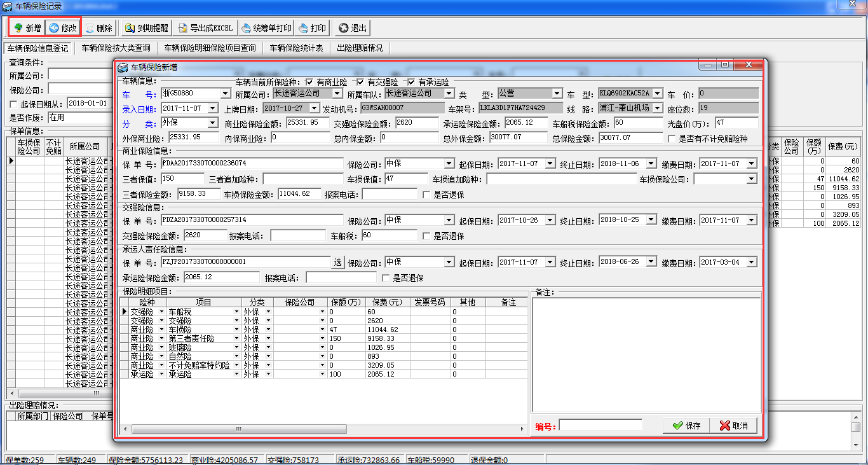This screenshot has height=465, width=868.
Task: Click the 光盘价(万) input field
Action: (x=736, y=123)
